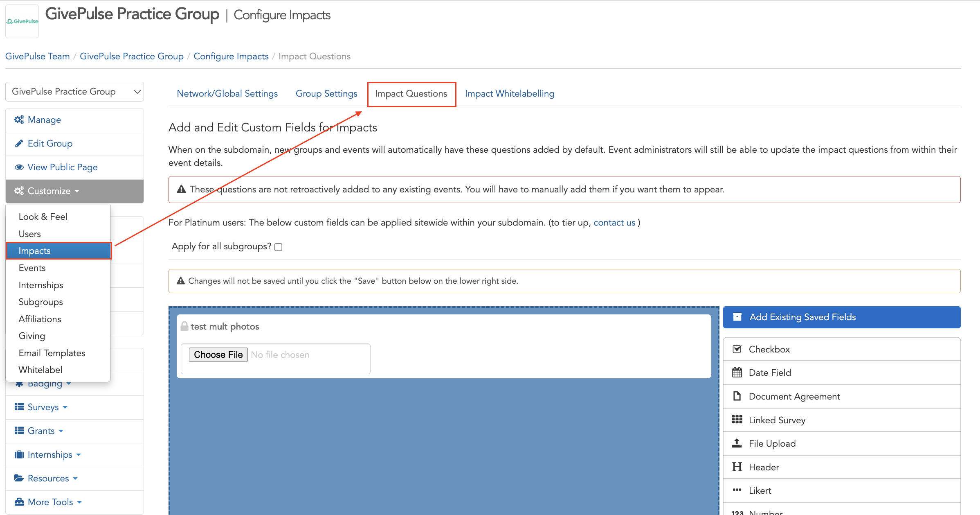Open GivePulse Team breadcrumb link
This screenshot has width=980, height=515.
[37, 56]
